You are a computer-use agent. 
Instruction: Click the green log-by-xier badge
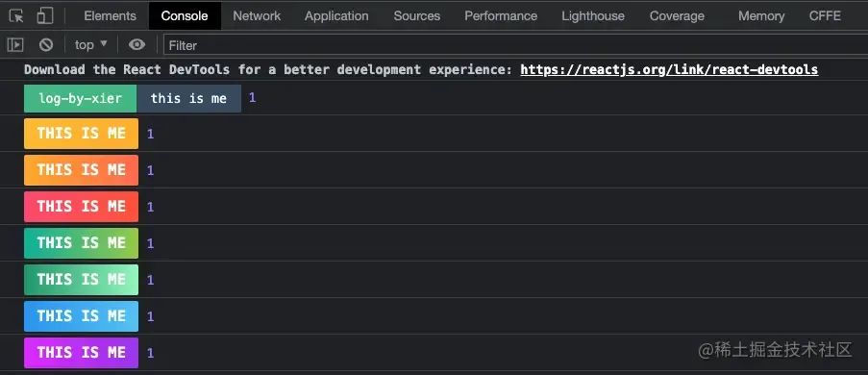81,99
